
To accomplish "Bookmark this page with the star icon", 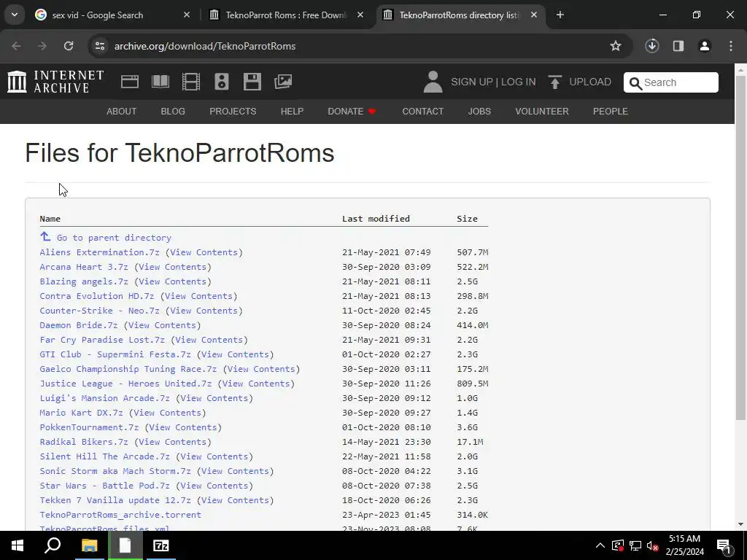I will [616, 46].
